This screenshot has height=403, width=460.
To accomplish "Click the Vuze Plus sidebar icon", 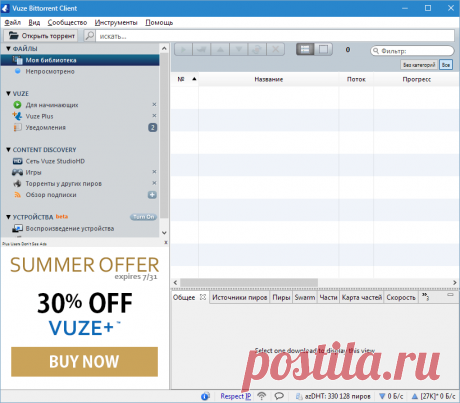I will tap(17, 116).
